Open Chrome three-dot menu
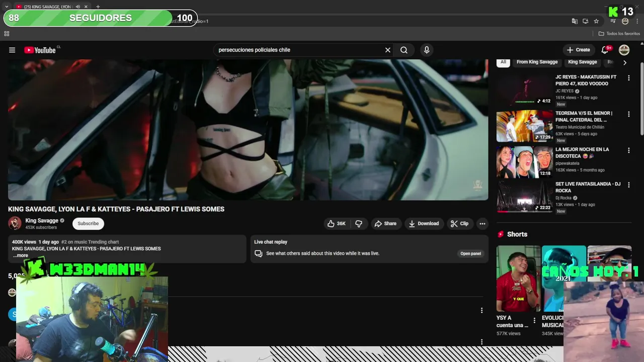644x362 pixels. (x=637, y=21)
